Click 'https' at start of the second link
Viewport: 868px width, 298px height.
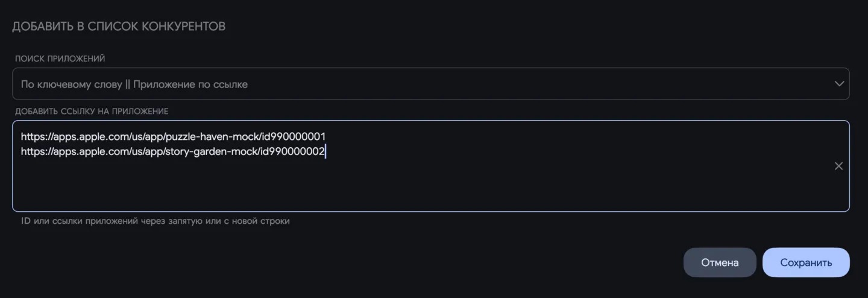(32, 151)
